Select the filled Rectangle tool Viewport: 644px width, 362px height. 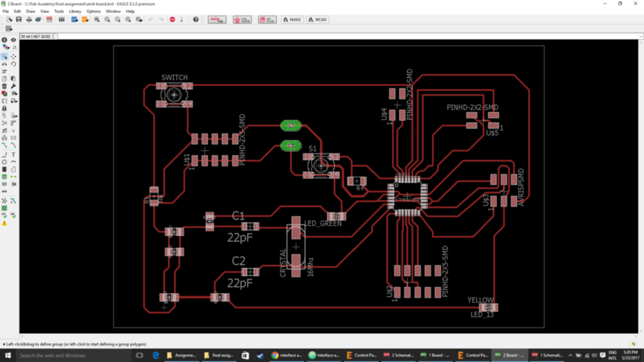5,170
